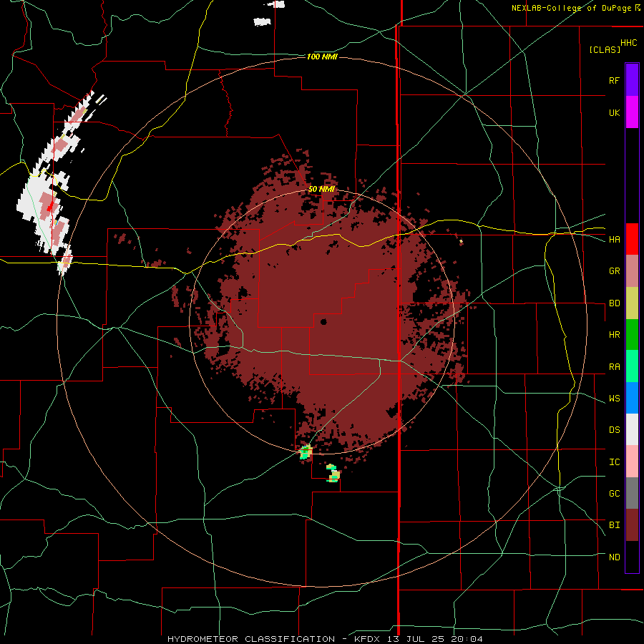This screenshot has width=644, height=644.
Task: Click the RA light green legend swatch
Action: click(632, 366)
